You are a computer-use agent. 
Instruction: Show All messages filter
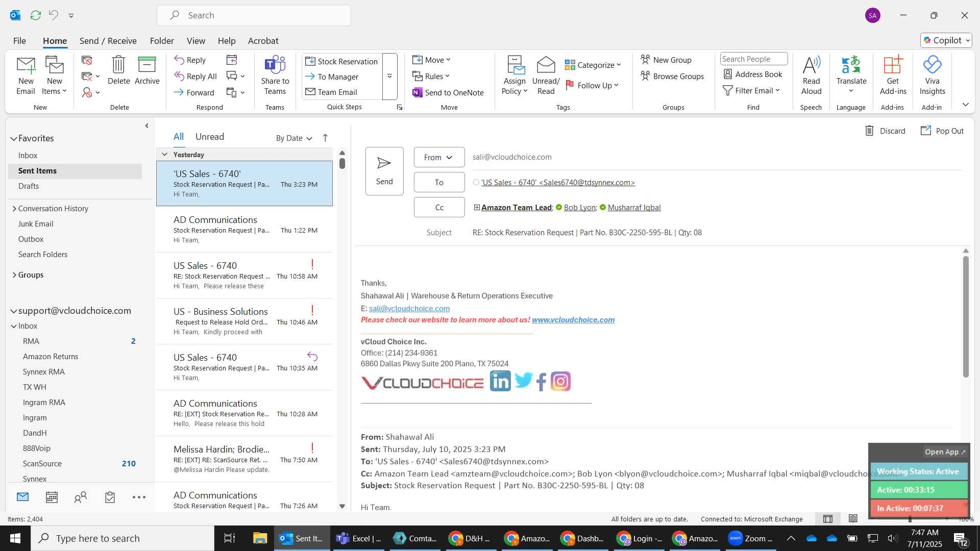(x=179, y=137)
